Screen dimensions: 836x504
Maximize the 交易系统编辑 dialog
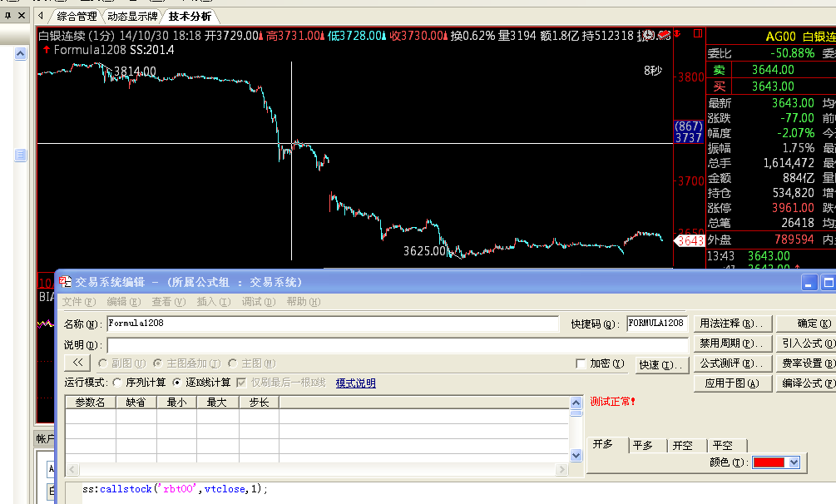[x=828, y=282]
